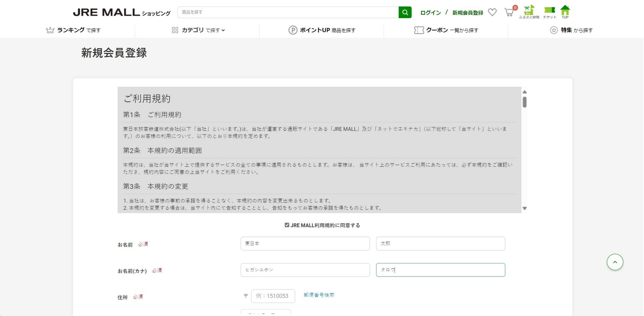The width and height of the screenshot is (644, 316).
Task: Expand the カテゴリ で探す dropdown chevron
Action: [x=223, y=30]
